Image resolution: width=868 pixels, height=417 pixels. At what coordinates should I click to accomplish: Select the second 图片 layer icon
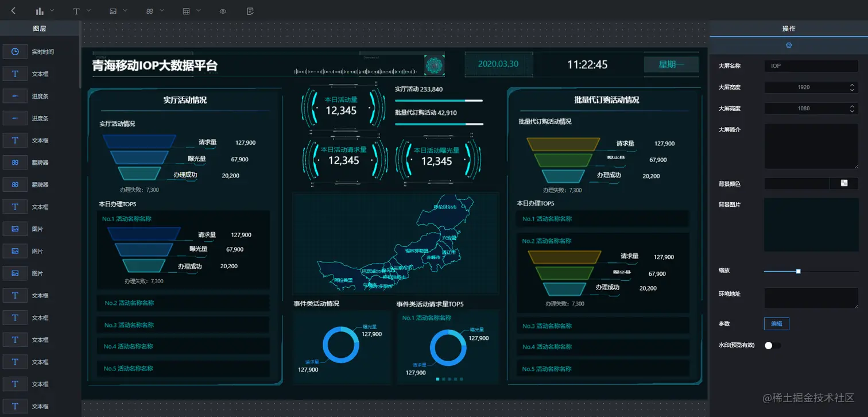[15, 252]
